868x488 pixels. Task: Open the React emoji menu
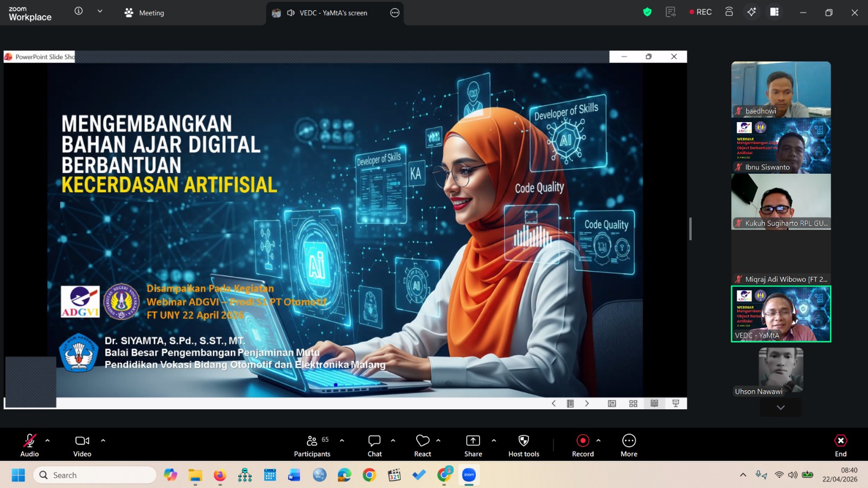click(x=423, y=445)
